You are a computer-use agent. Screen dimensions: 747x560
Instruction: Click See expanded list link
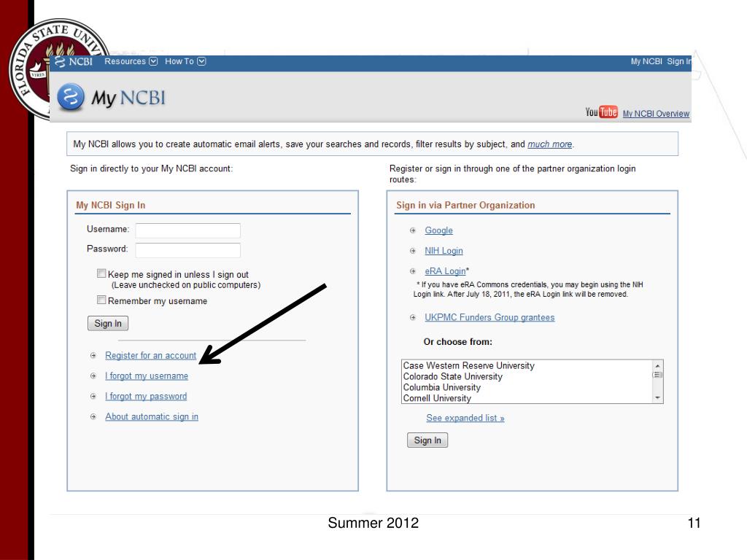click(465, 418)
